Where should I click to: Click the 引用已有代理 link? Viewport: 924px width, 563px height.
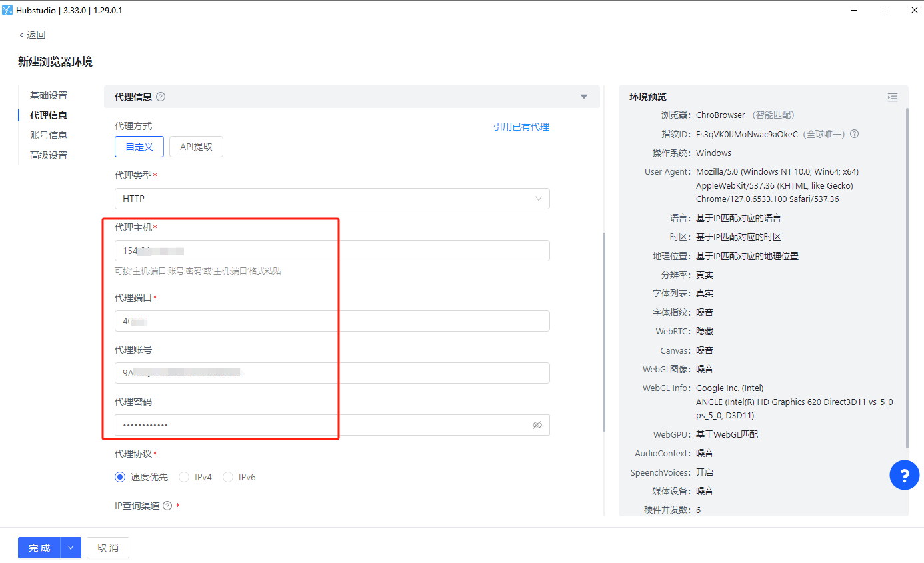521,127
